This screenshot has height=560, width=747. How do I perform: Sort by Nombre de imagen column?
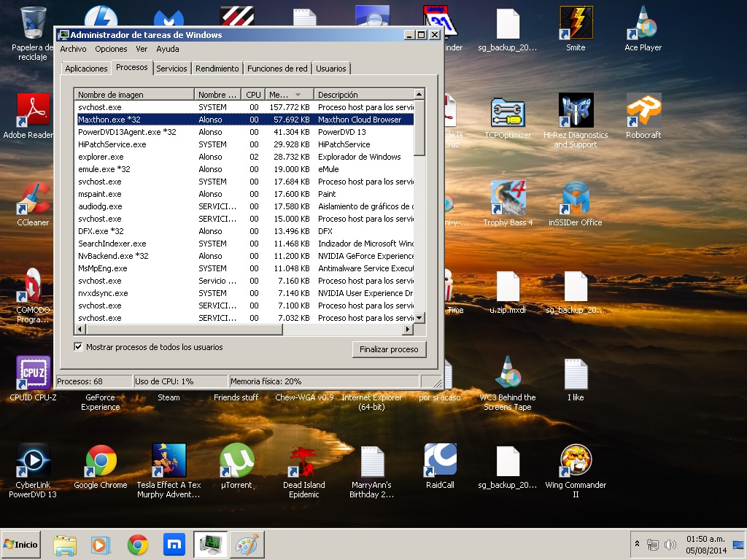[x=134, y=94]
